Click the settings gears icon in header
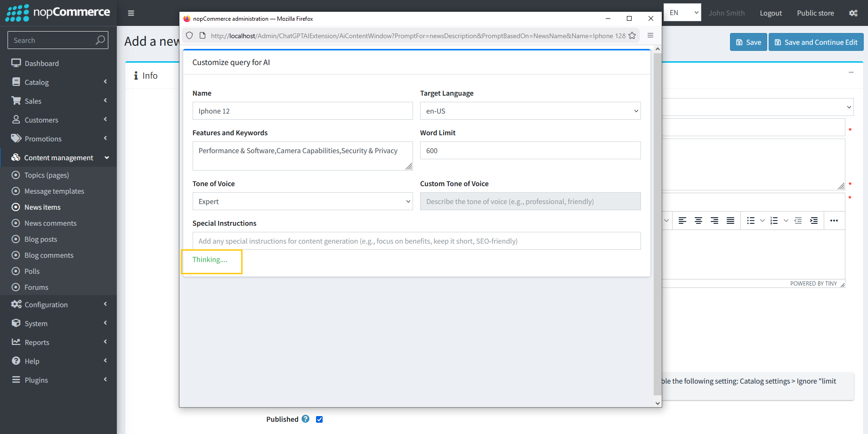 853,13
